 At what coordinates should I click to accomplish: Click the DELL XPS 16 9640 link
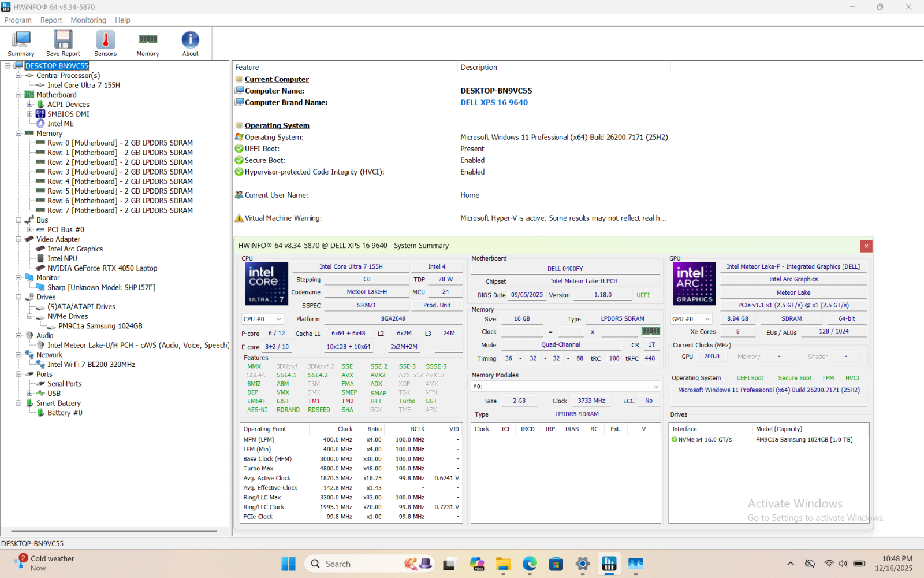pyautogui.click(x=494, y=102)
